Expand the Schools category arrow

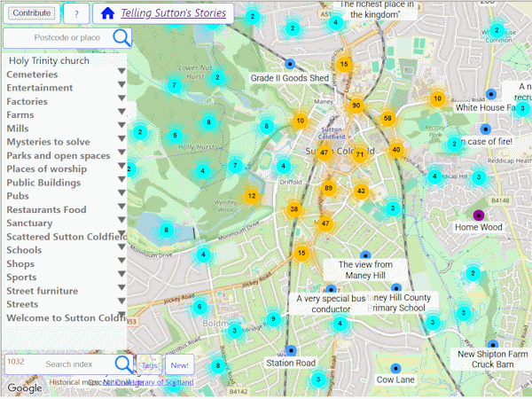121,246
